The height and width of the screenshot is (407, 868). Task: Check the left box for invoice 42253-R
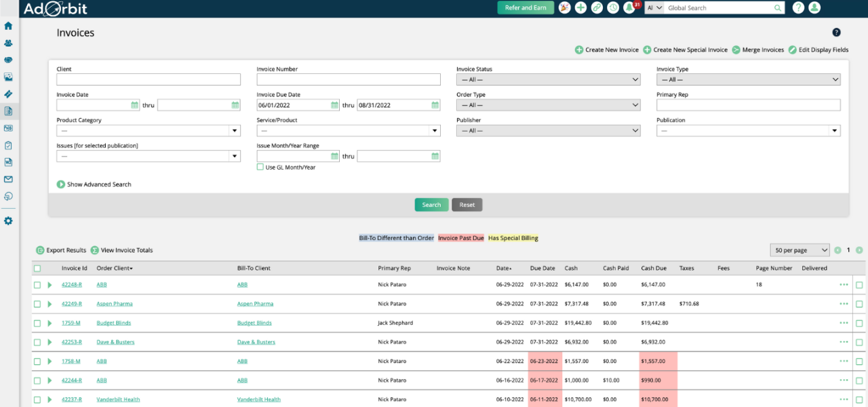[37, 342]
